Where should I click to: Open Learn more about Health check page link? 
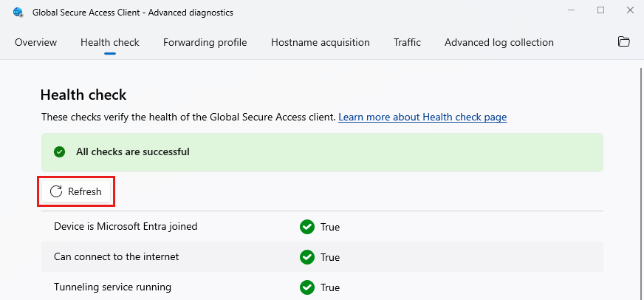[422, 117]
